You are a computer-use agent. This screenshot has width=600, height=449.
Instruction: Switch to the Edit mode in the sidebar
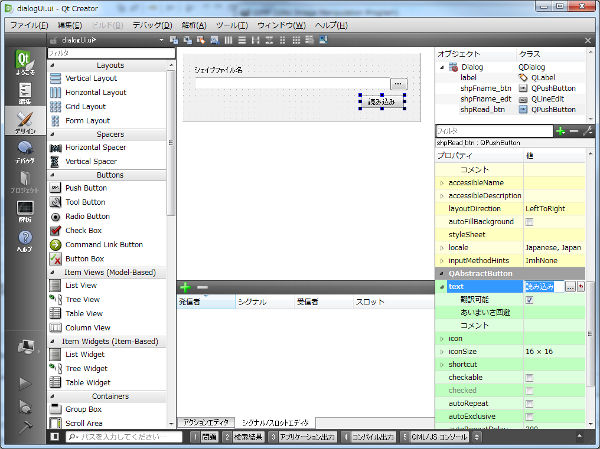coord(25,93)
